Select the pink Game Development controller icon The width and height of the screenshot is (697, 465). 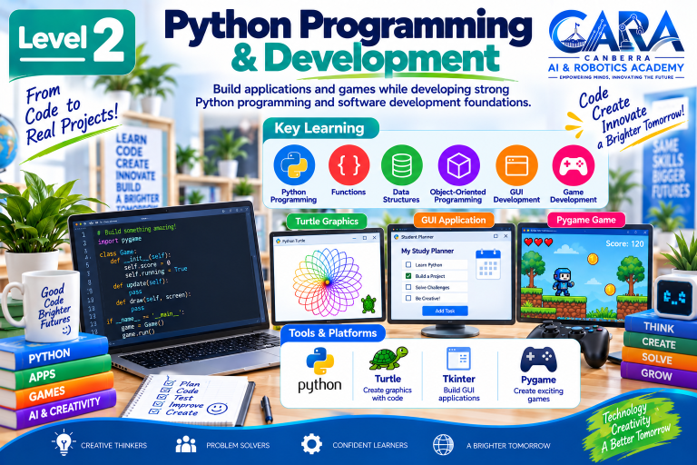coord(573,165)
